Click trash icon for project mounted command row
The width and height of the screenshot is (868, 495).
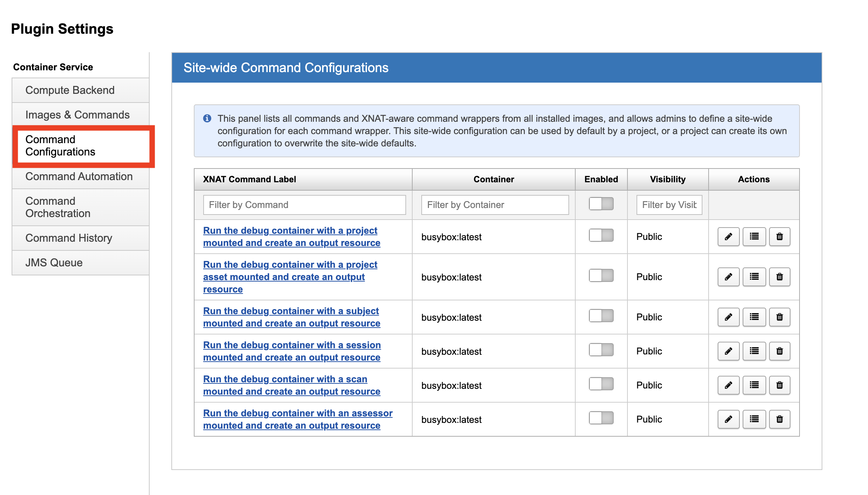point(779,237)
